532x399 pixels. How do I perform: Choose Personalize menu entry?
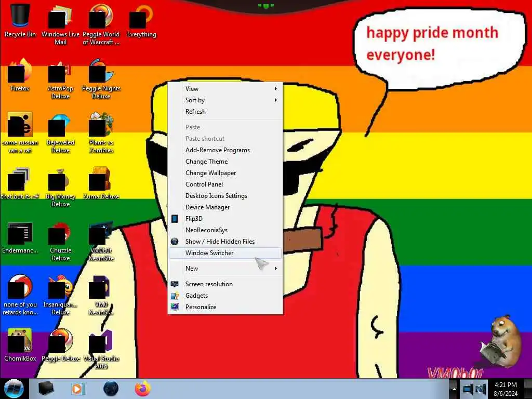click(225, 307)
